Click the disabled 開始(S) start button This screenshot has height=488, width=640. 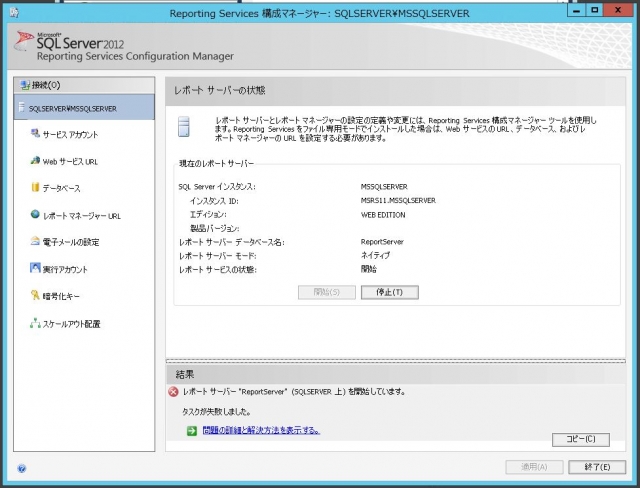coord(327,292)
